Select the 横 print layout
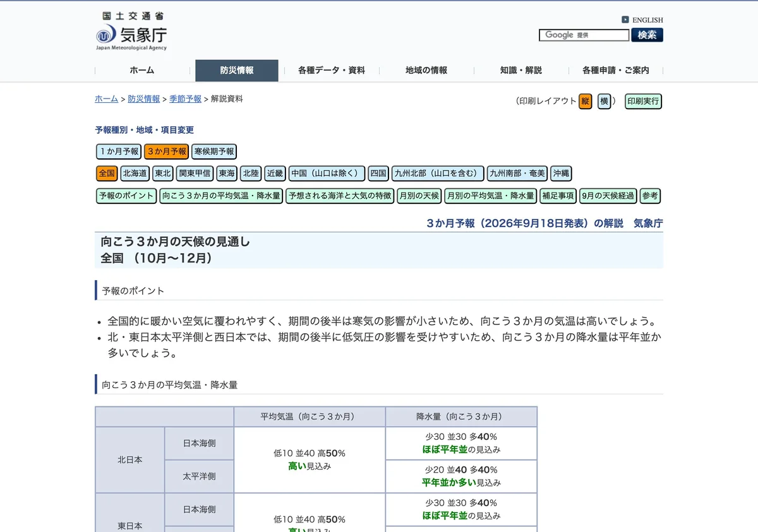The width and height of the screenshot is (758, 532). coord(605,101)
